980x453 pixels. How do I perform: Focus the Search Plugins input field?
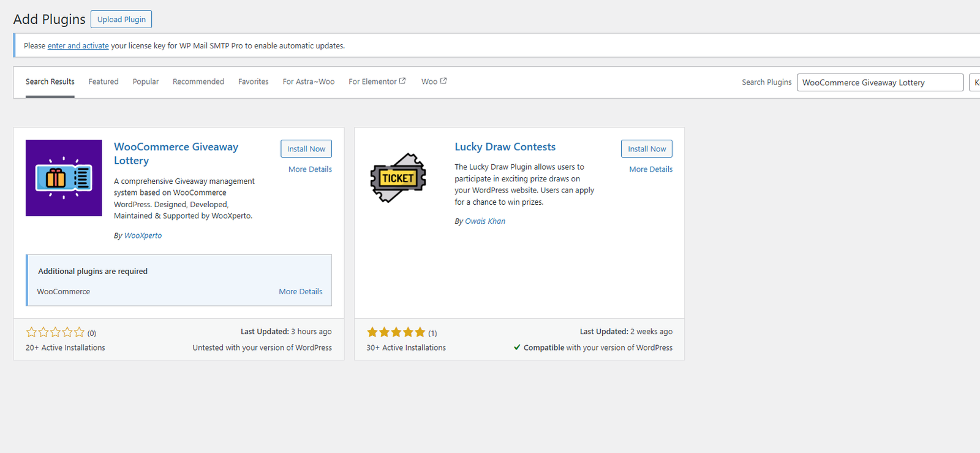coord(880,83)
